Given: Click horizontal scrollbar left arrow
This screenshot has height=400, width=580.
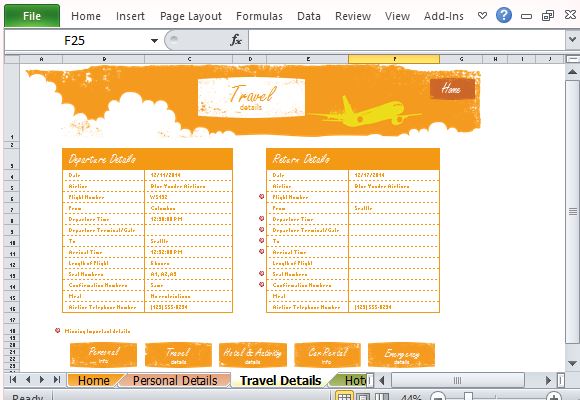Looking at the screenshot, I should tap(382, 380).
